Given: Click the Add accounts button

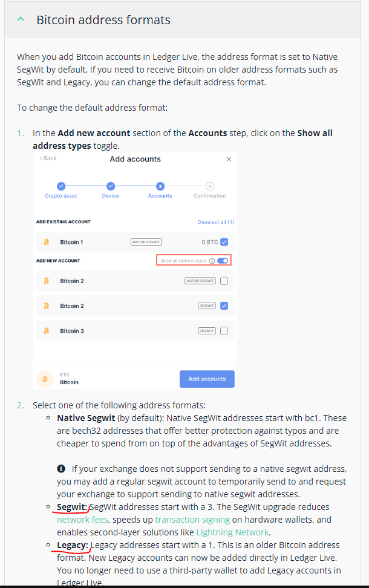Looking at the screenshot, I should (x=207, y=379).
